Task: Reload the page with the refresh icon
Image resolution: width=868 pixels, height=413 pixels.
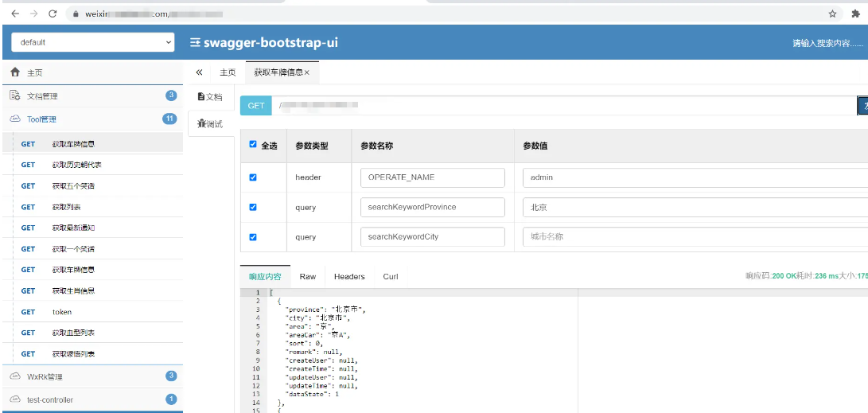Action: [53, 14]
